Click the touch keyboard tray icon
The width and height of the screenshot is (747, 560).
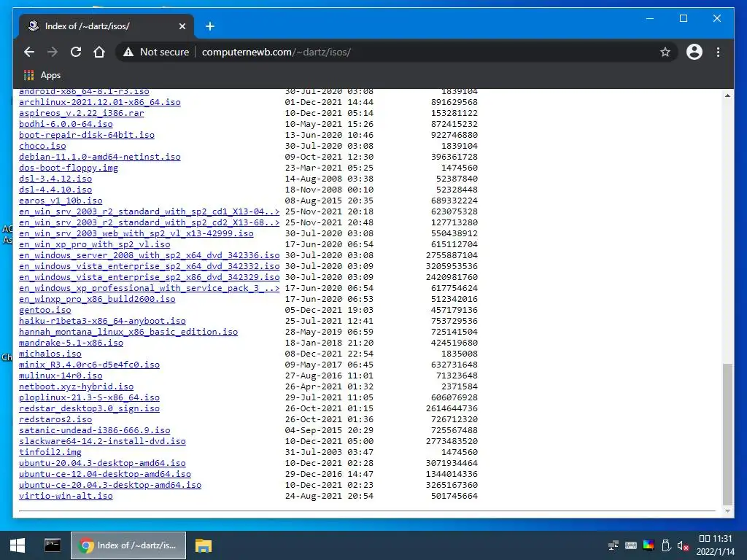click(x=631, y=545)
